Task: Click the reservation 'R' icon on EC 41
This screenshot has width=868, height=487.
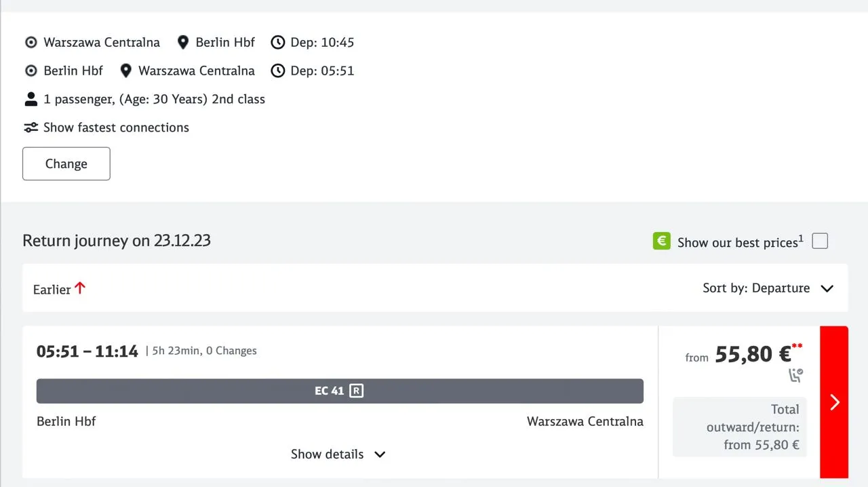Action: click(x=356, y=391)
